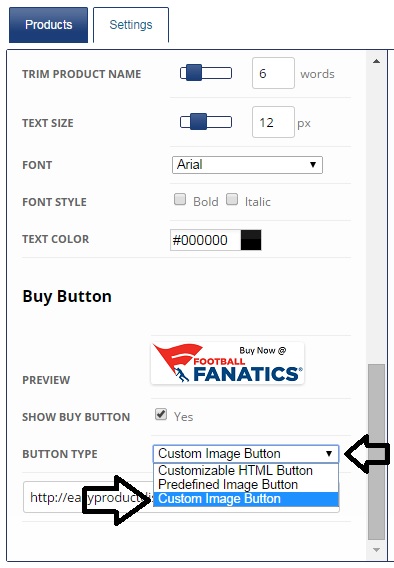Click the Text Size slider handle

199,122
